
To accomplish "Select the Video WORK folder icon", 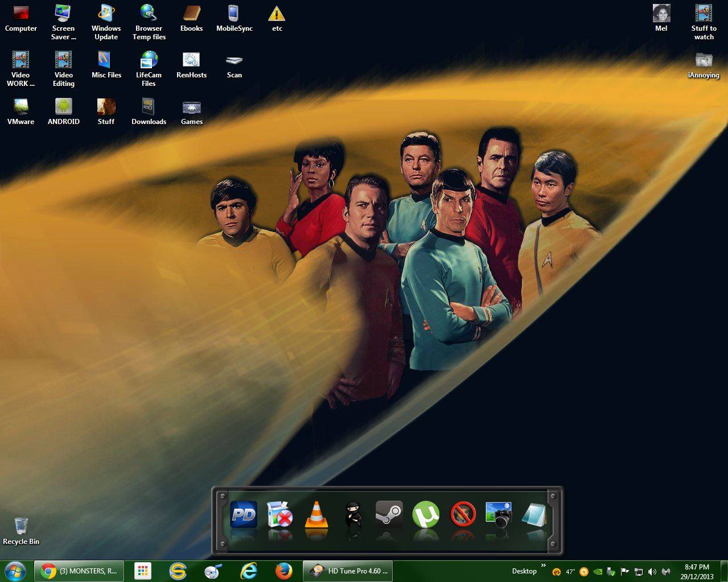I will pos(21,69).
